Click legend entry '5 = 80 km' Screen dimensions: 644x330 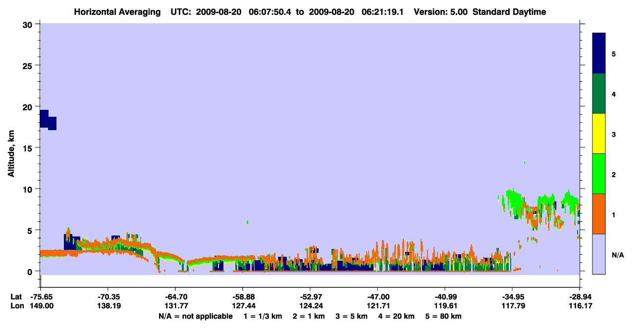click(444, 316)
